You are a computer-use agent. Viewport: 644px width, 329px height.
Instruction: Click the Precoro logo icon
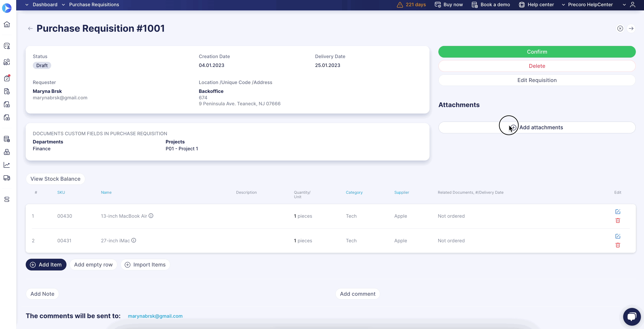coord(7,8)
